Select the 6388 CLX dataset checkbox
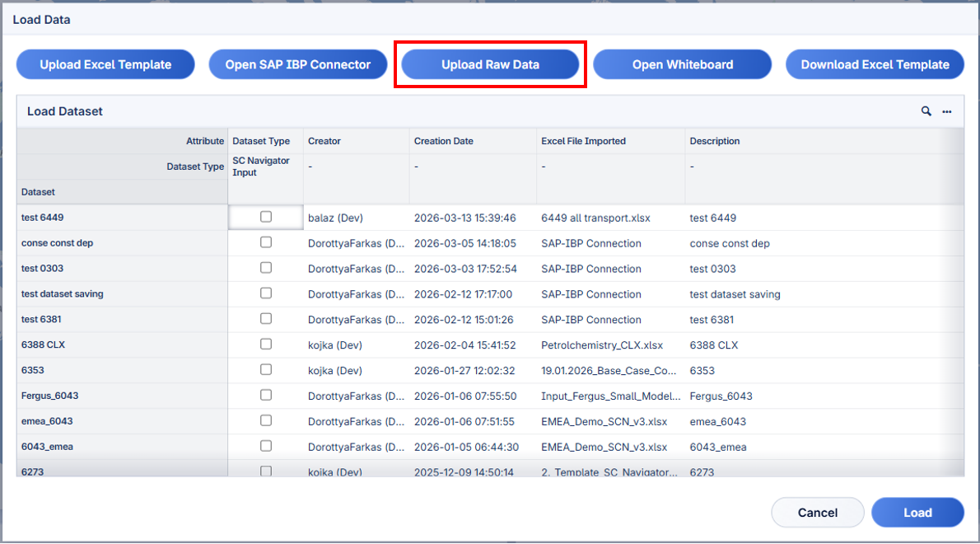The image size is (980, 544). coord(265,345)
